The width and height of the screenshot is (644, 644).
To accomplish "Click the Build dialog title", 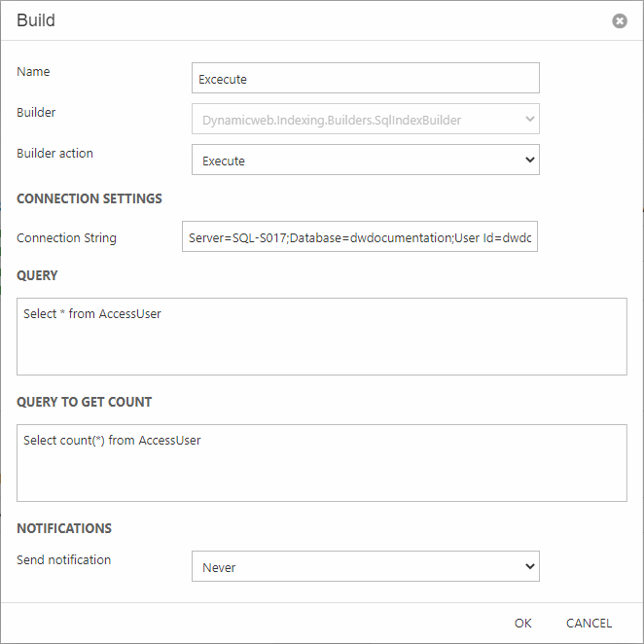I will [36, 20].
